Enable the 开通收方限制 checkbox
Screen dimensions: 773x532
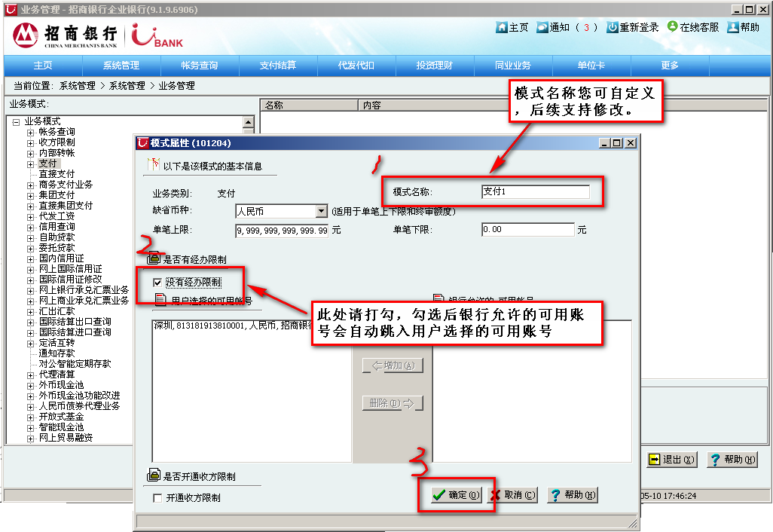click(x=157, y=498)
